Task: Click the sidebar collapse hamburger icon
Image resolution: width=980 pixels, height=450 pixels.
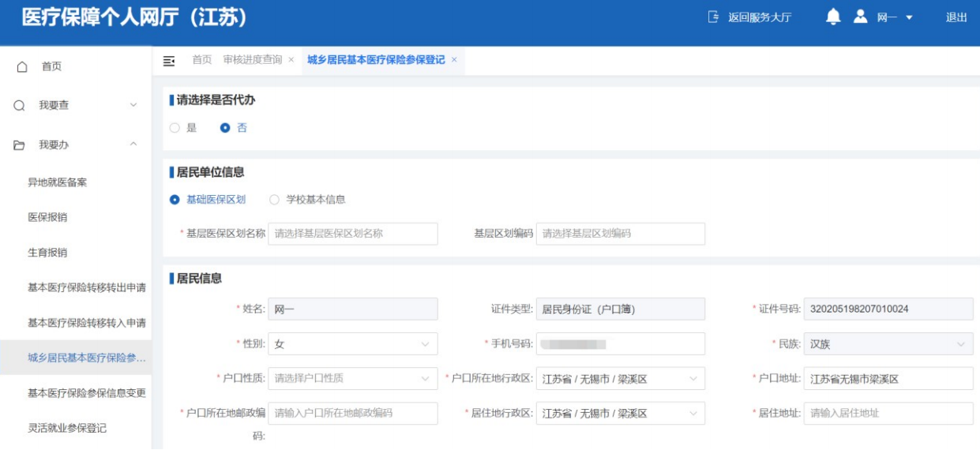Action: point(168,61)
